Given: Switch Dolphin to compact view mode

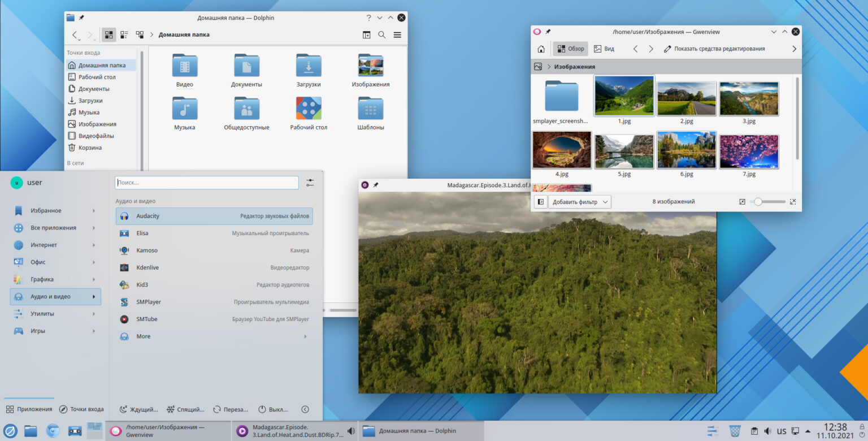Looking at the screenshot, I should pyautogui.click(x=124, y=34).
